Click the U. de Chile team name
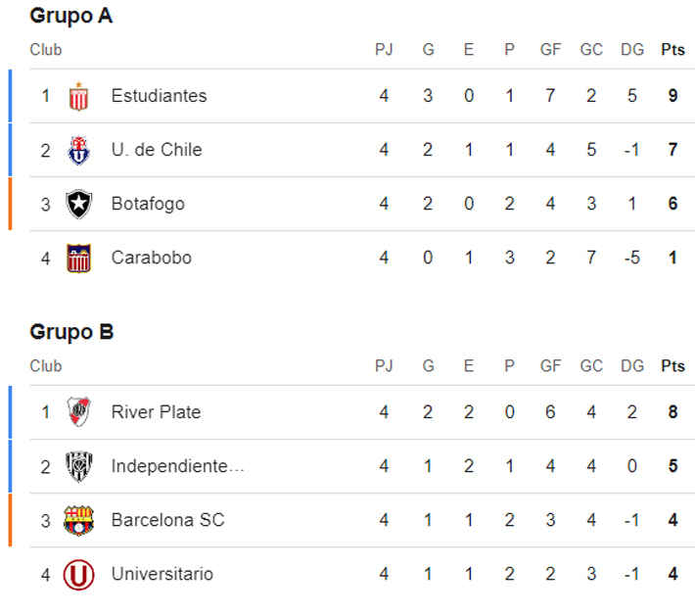 [x=157, y=150]
